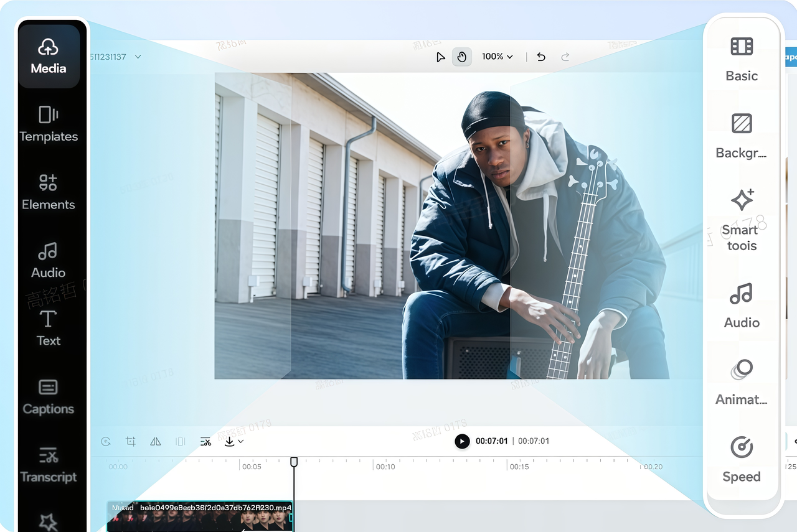Open the 100% zoom level dropdown
Image resolution: width=797 pixels, height=532 pixels.
click(498, 56)
